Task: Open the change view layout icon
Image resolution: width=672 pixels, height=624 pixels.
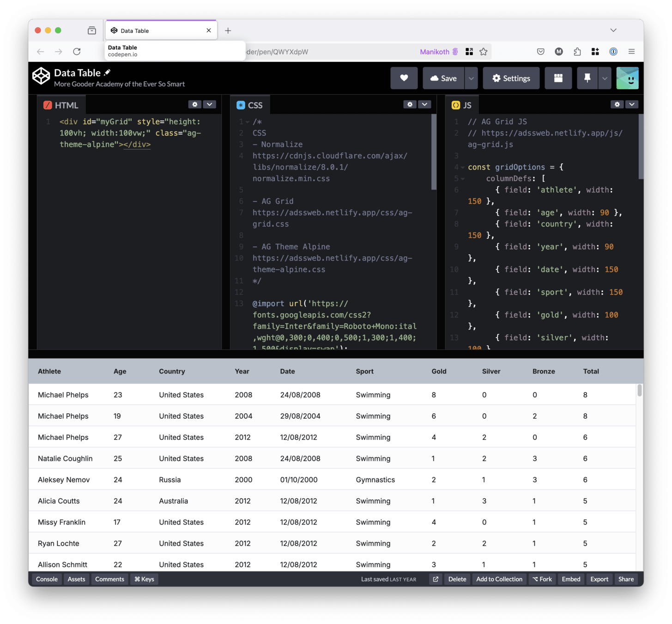Action: click(x=558, y=78)
